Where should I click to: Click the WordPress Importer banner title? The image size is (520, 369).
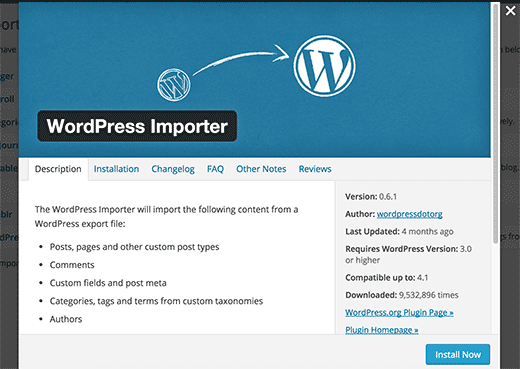(x=137, y=126)
